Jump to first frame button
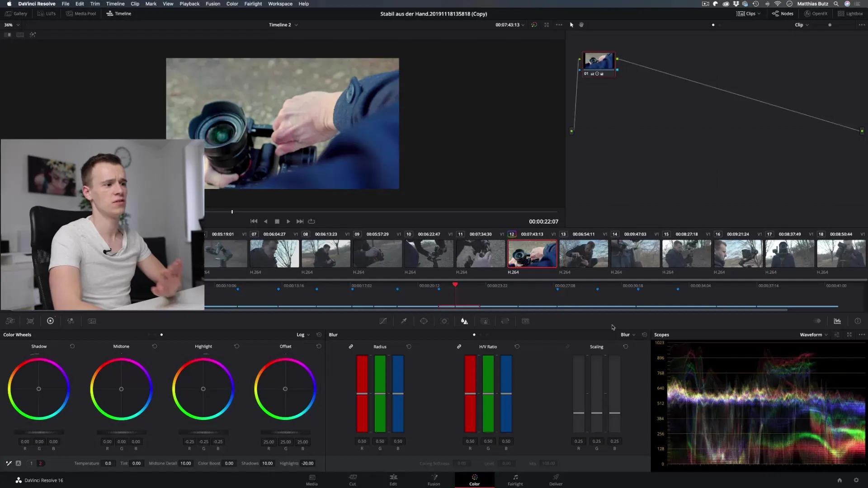This screenshot has width=868, height=488. coord(254,221)
